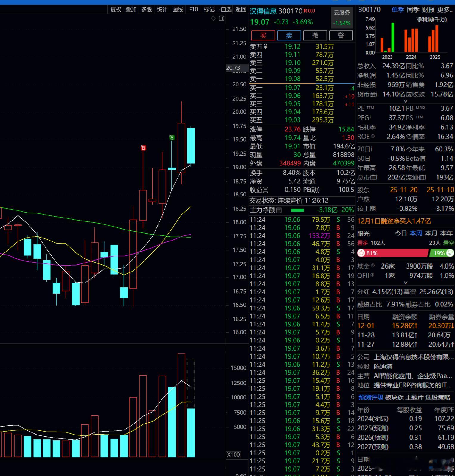
Task: Open the F10 company info
Action: pyautogui.click(x=193, y=10)
